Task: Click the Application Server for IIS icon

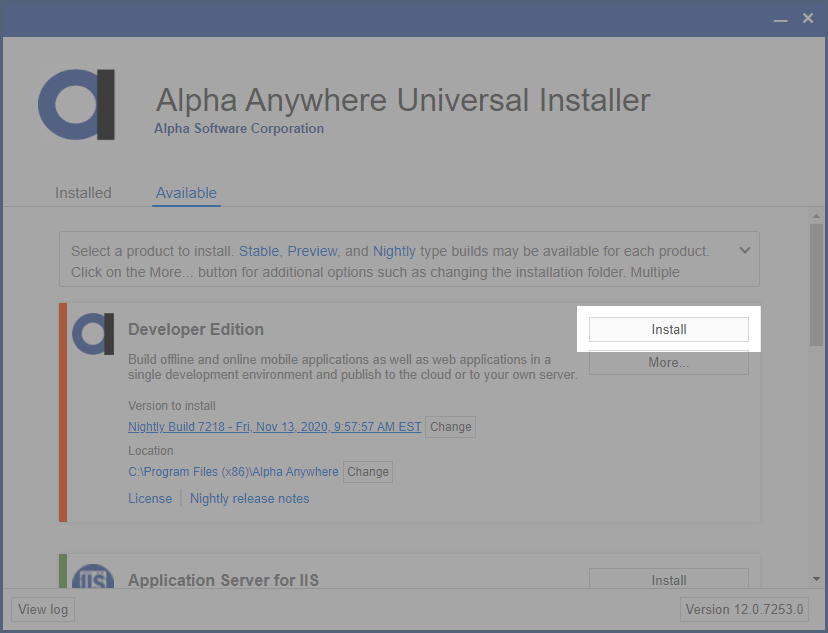Action: (x=93, y=576)
